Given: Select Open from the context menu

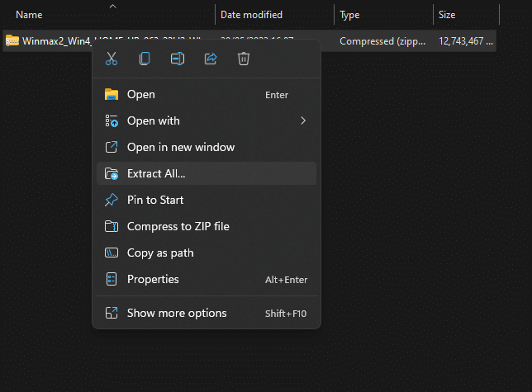Looking at the screenshot, I should (x=141, y=95).
